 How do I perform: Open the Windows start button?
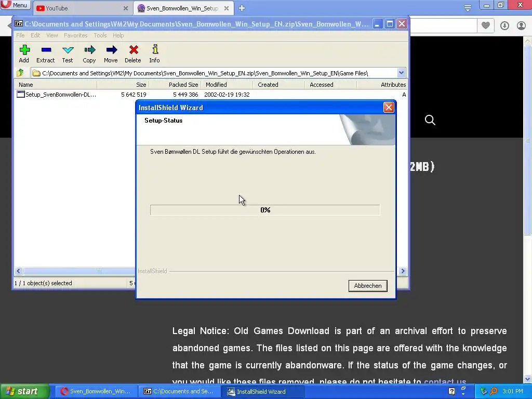point(24,391)
